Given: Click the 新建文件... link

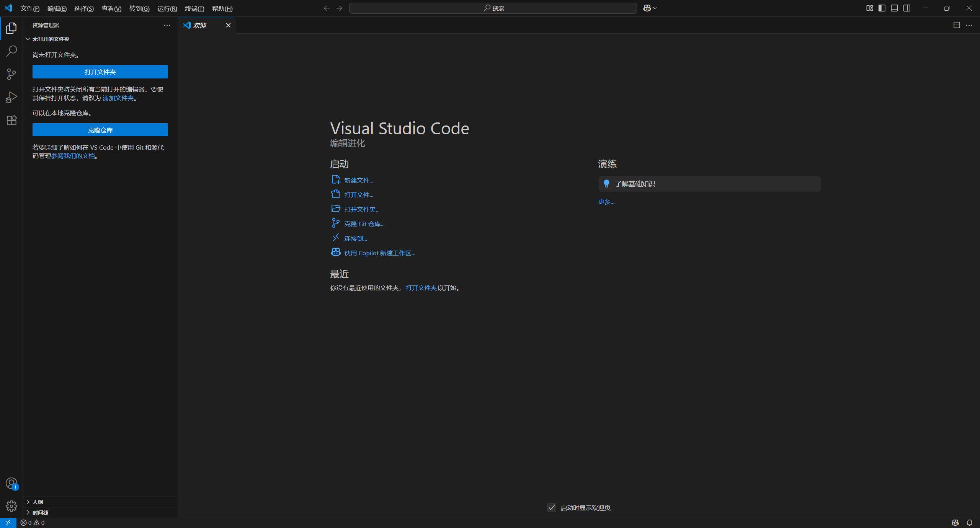Looking at the screenshot, I should coord(358,180).
